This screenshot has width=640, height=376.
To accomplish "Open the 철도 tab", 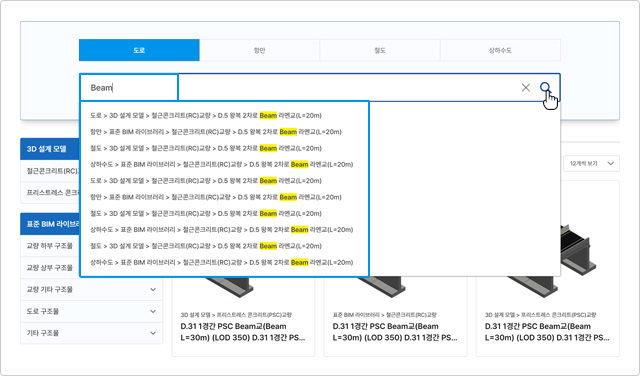I will pyautogui.click(x=380, y=50).
